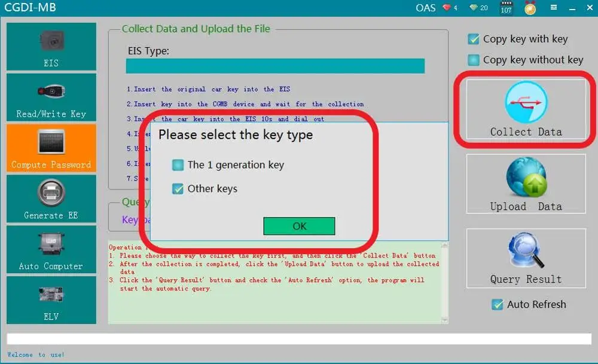Toggle the Other keys checkbox
598x364 pixels.
click(178, 189)
